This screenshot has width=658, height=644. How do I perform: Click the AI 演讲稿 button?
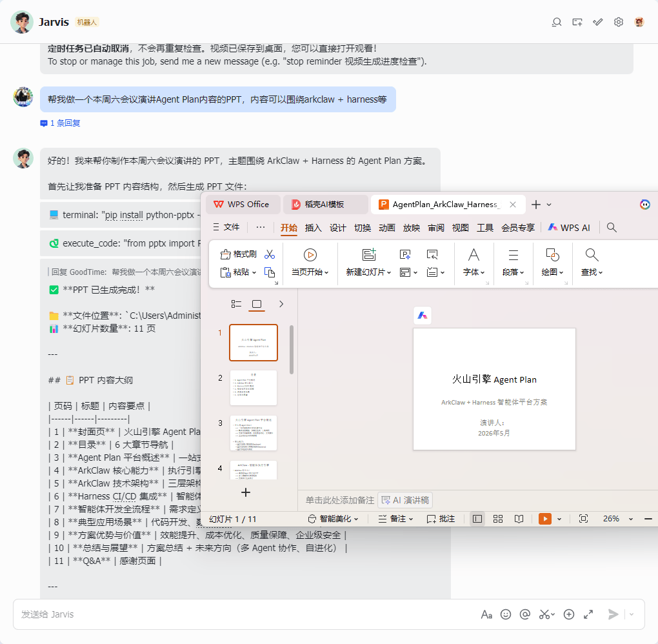click(x=405, y=500)
